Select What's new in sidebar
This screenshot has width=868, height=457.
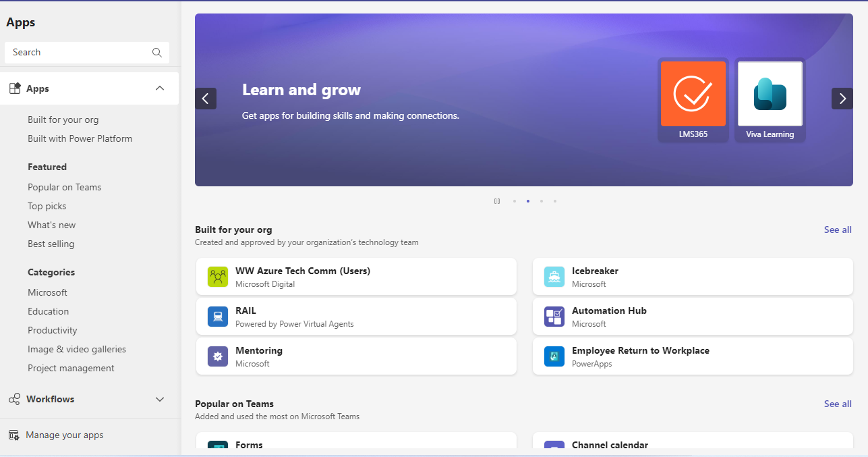52,225
